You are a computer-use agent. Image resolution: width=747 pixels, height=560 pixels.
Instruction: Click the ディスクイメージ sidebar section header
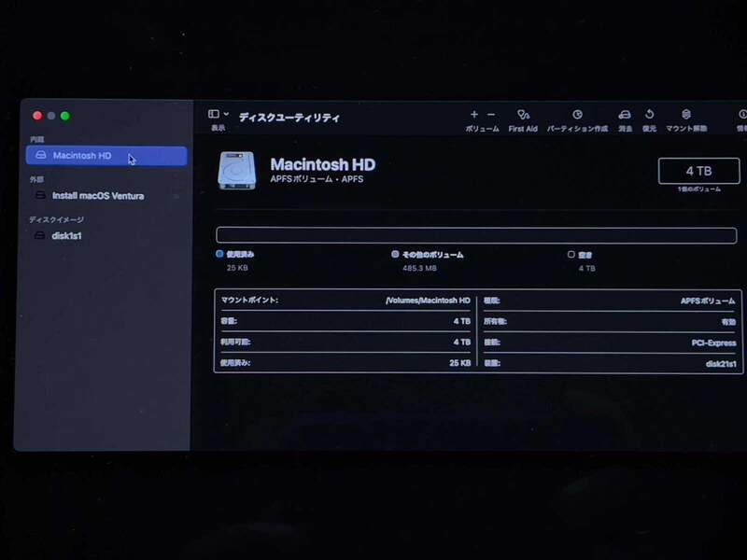(56, 219)
